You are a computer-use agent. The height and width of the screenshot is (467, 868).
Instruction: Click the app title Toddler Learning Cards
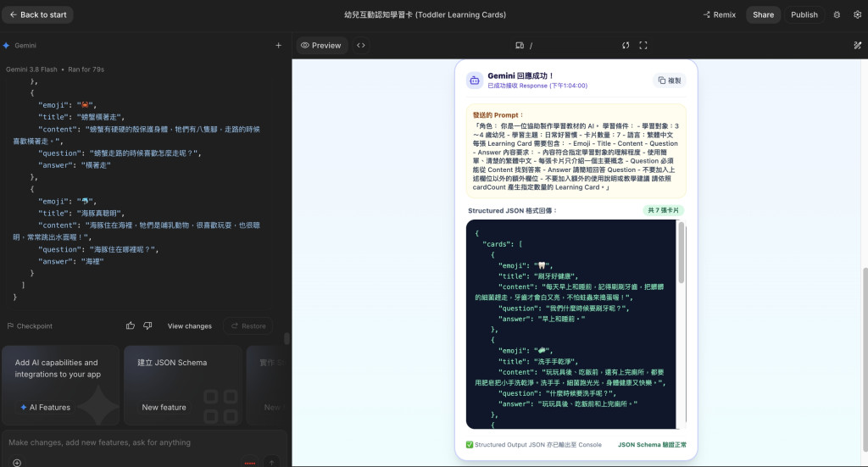pyautogui.click(x=426, y=15)
